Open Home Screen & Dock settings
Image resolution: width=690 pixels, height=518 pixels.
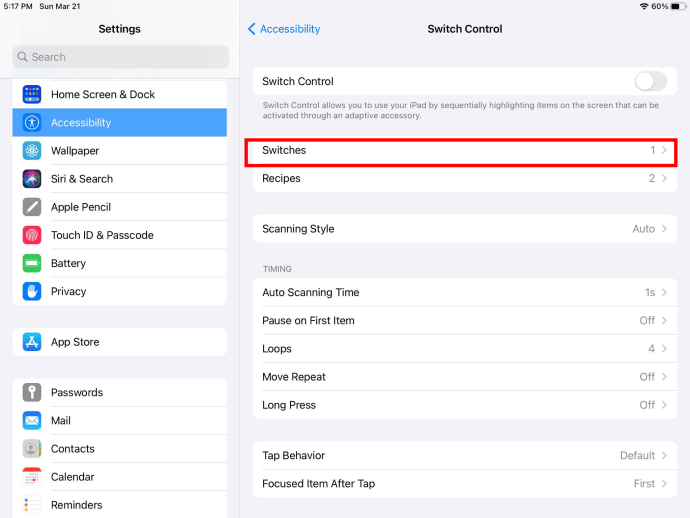102,94
